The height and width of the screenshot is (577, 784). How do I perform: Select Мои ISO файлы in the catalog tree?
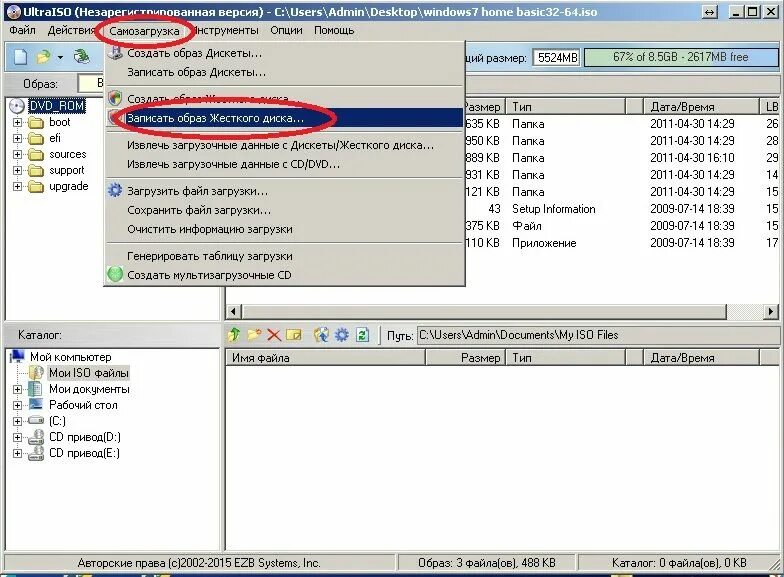(88, 372)
